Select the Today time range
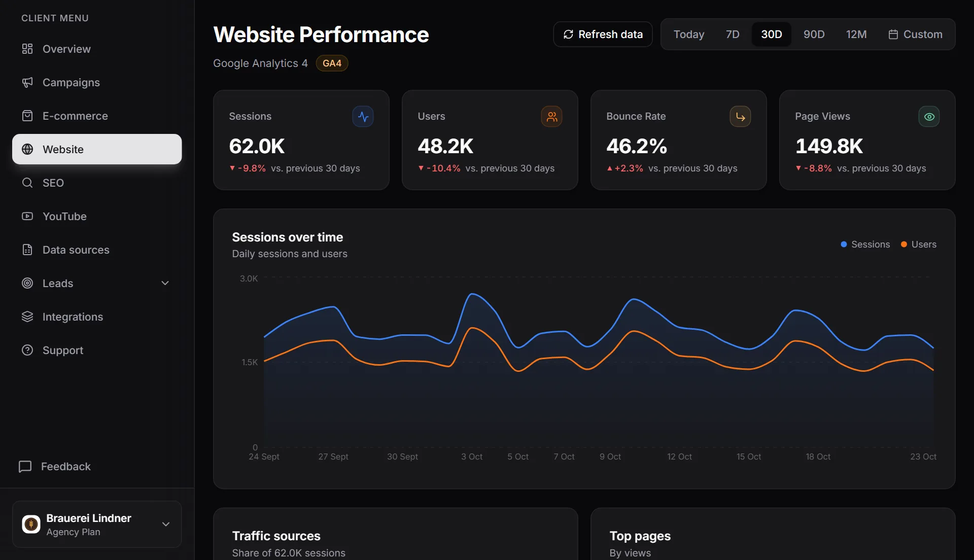This screenshot has width=974, height=560. point(689,34)
